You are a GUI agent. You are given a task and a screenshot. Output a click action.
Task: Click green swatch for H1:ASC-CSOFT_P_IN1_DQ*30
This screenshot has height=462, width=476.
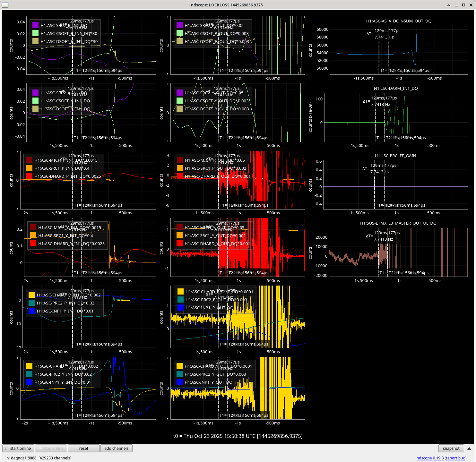pos(35,33)
